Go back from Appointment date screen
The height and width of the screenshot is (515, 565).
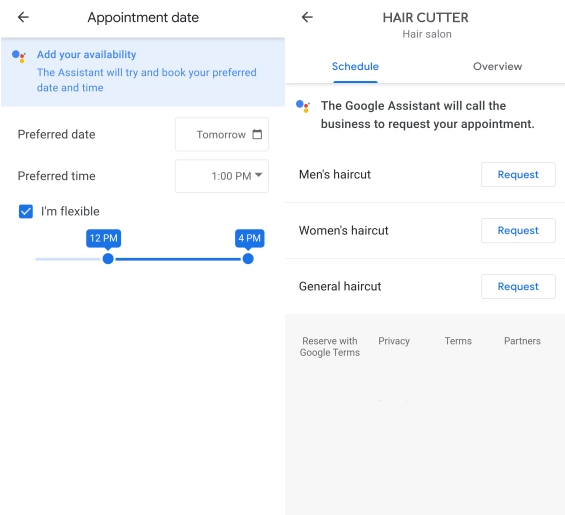(23, 17)
